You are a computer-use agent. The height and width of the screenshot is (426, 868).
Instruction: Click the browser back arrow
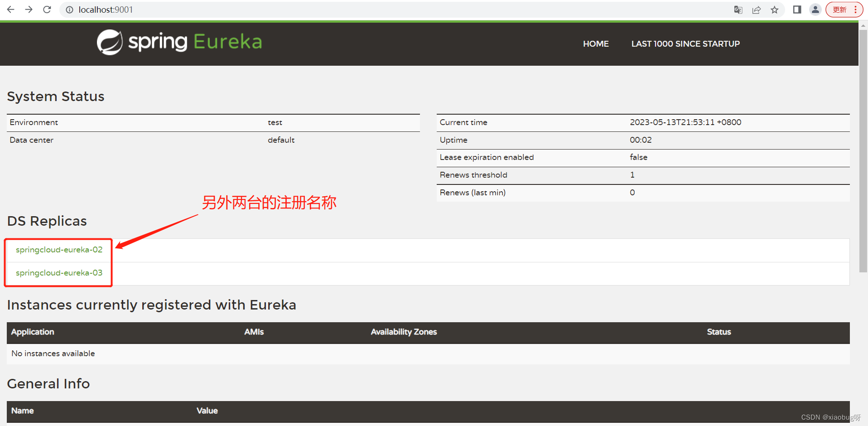10,10
